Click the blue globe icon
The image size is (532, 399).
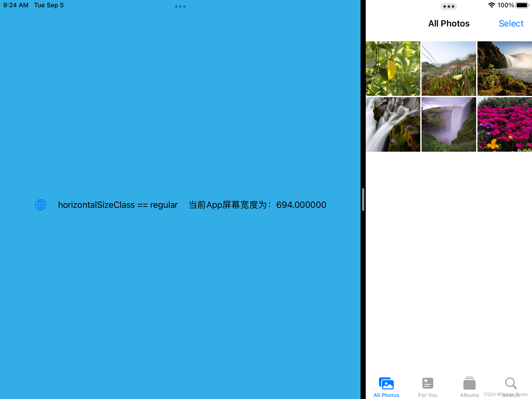(x=41, y=205)
